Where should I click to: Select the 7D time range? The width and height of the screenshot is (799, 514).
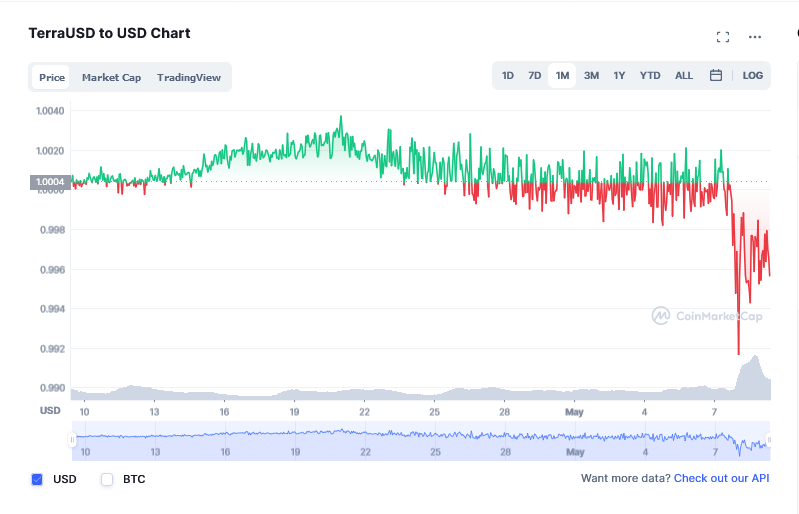[535, 75]
